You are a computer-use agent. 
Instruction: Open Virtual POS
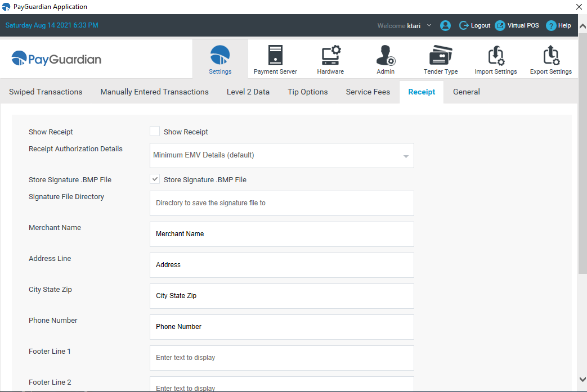[517, 25]
